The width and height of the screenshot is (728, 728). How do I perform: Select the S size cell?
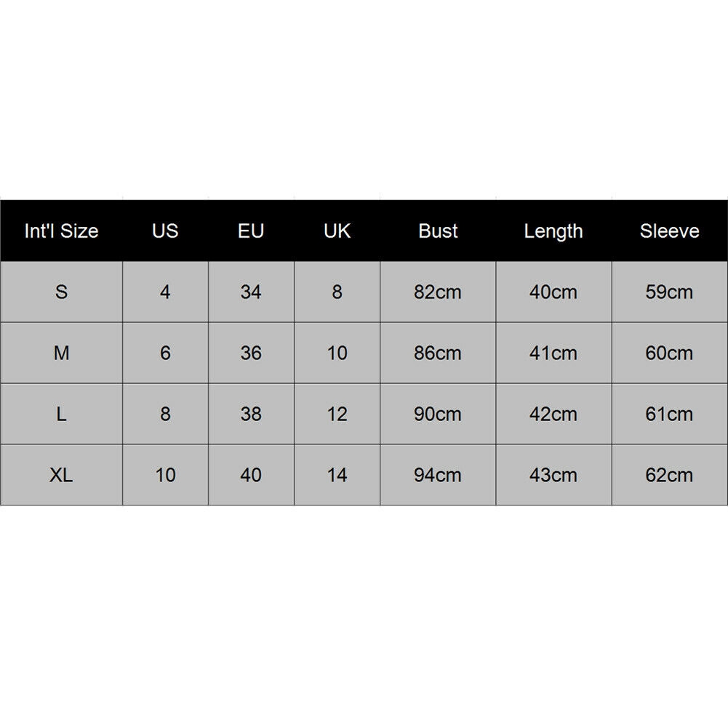pos(61,292)
